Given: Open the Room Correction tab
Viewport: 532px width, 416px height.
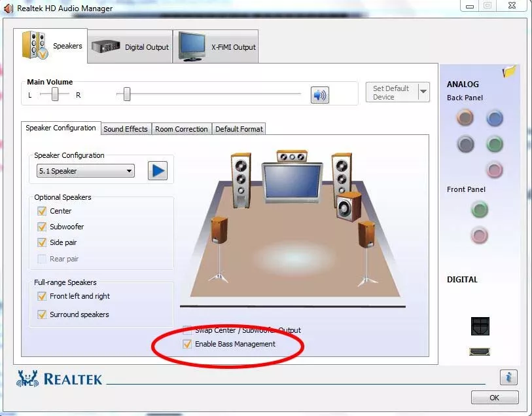Looking at the screenshot, I should (181, 129).
